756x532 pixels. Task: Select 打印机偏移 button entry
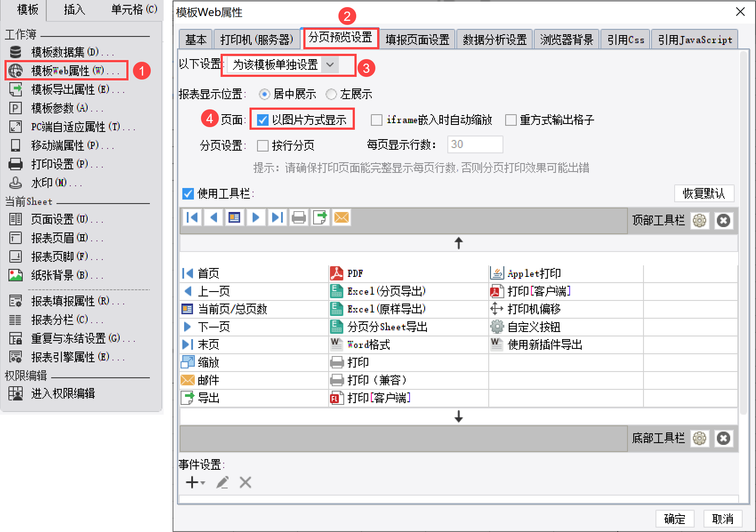566,309
